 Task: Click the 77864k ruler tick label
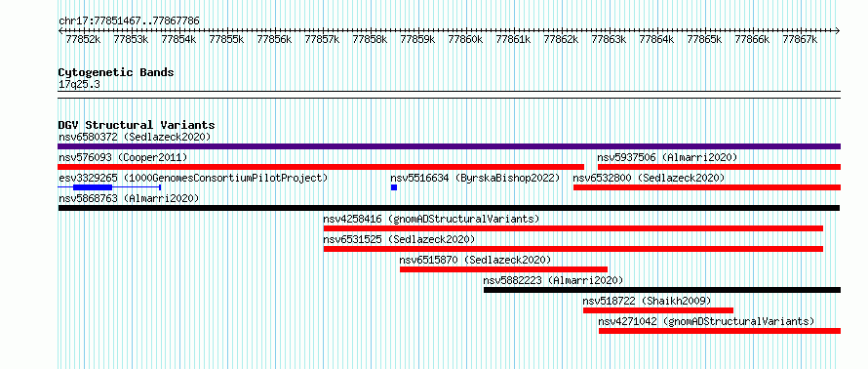pos(657,39)
